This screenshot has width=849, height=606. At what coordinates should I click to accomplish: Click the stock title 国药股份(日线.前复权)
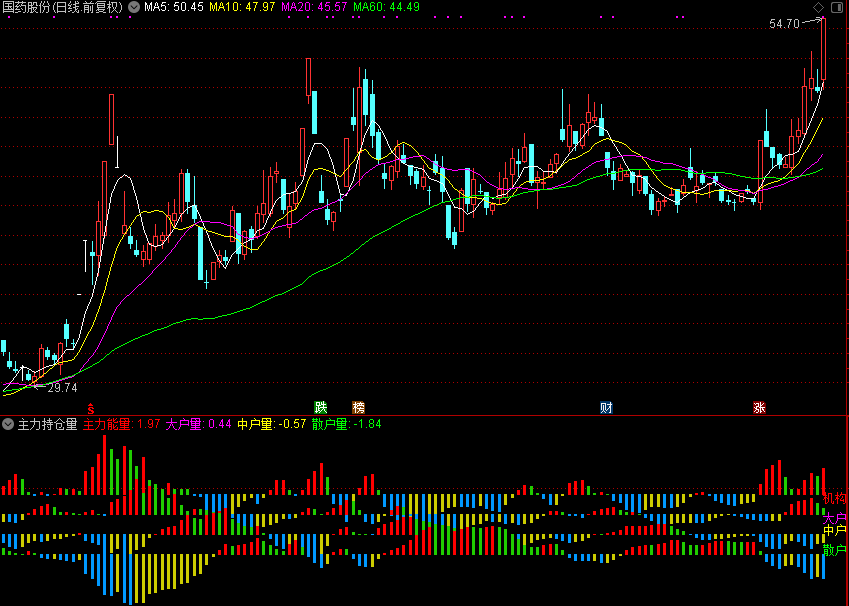click(x=63, y=7)
